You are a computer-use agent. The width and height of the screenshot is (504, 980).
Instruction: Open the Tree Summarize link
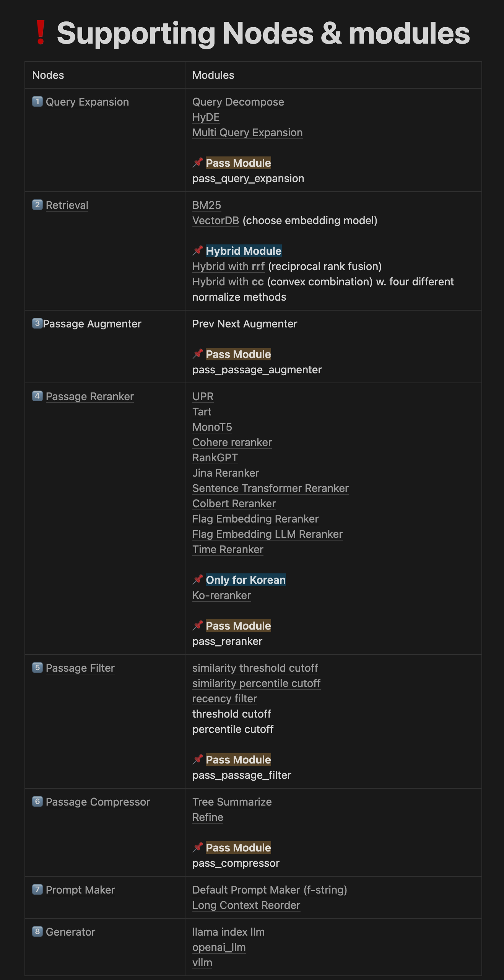tap(232, 802)
